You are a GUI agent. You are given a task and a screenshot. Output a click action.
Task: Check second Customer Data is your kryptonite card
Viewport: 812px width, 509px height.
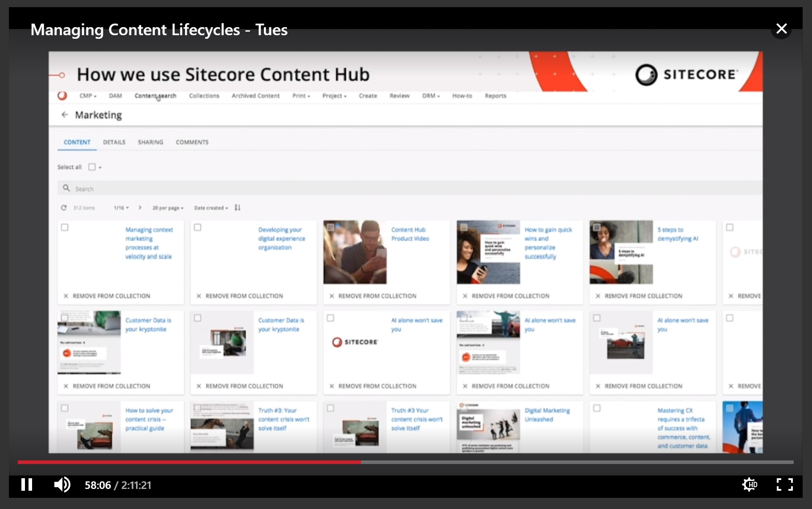tap(197, 318)
